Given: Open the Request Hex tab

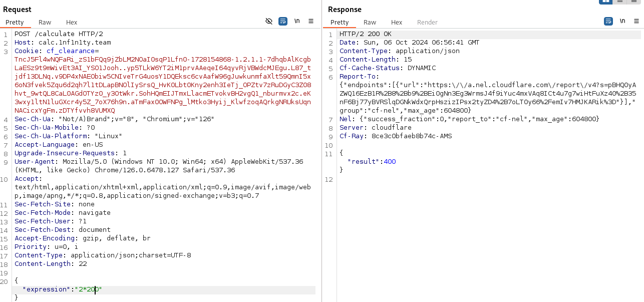Looking at the screenshot, I should (72, 22).
